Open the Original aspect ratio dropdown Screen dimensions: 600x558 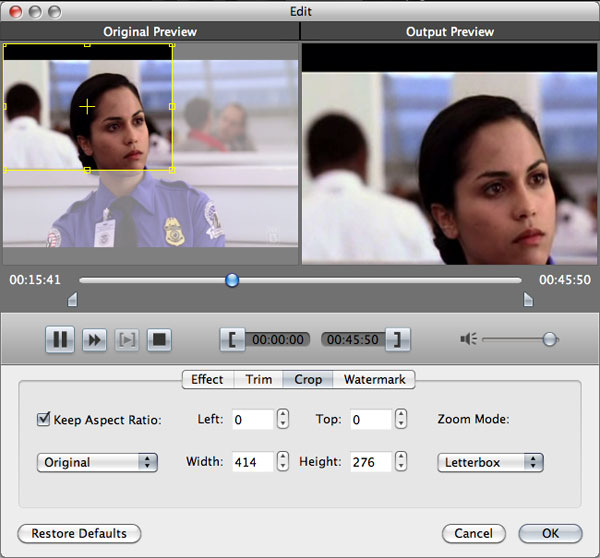[x=97, y=462]
